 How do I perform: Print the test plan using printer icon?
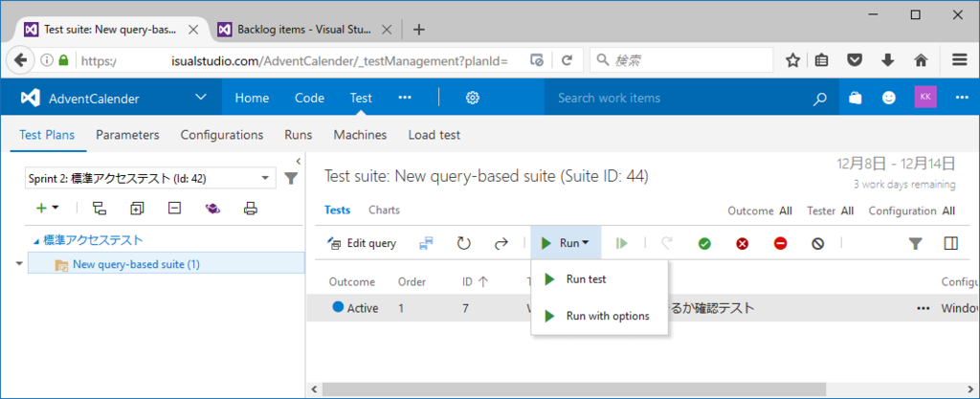pos(251,208)
